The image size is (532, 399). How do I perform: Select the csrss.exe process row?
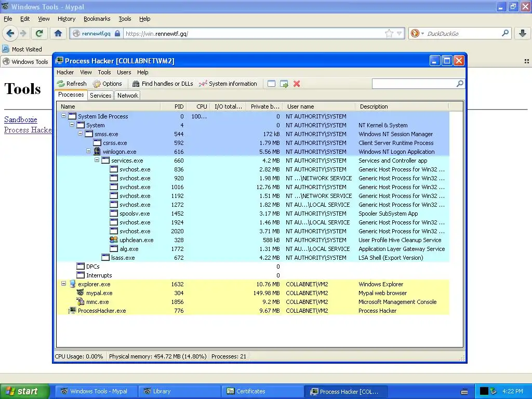point(253,143)
